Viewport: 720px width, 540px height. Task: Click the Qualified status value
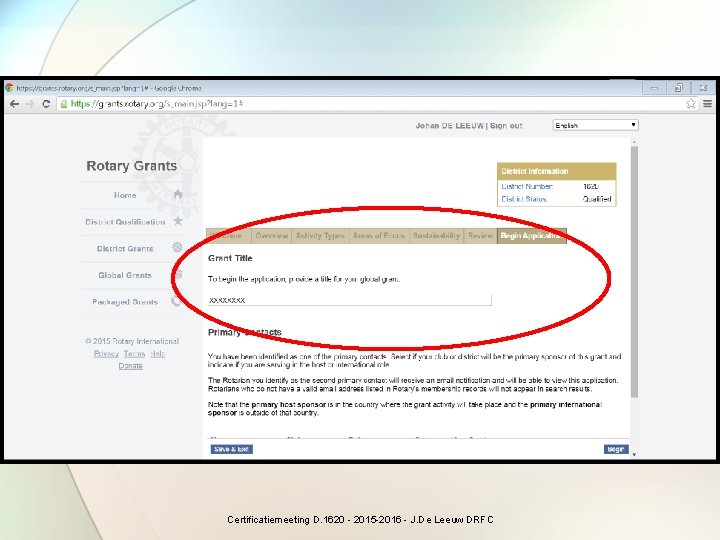(597, 199)
